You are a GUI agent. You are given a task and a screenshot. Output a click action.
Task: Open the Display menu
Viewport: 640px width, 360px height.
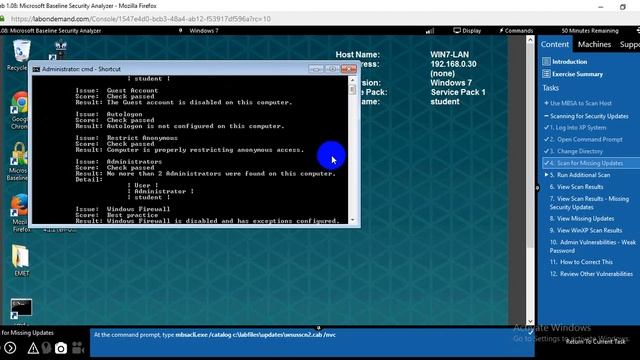coord(467,31)
